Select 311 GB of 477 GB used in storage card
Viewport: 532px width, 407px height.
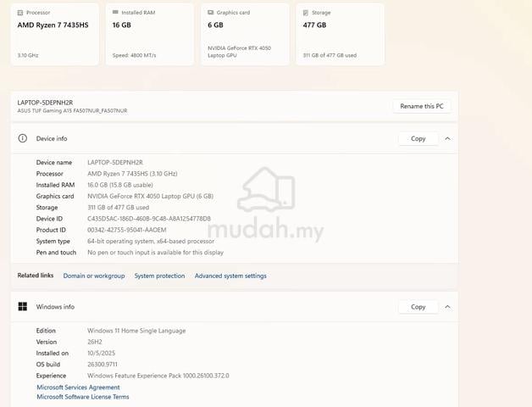coord(330,55)
